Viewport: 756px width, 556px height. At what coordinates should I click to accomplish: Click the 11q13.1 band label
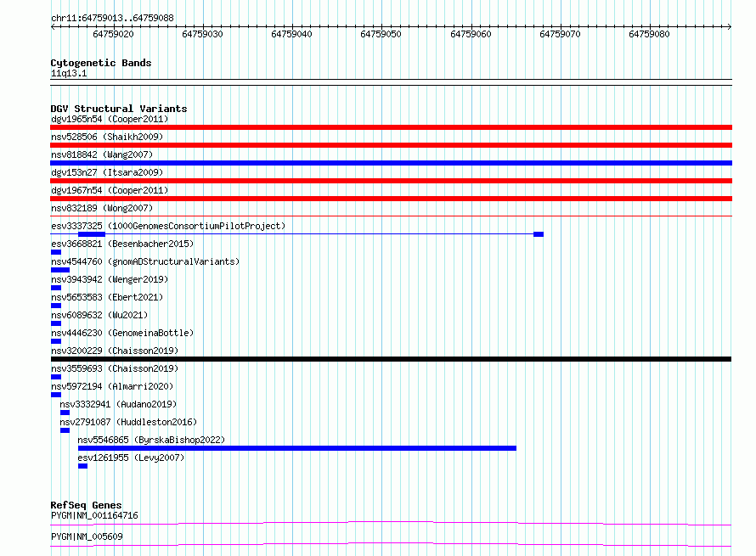click(x=69, y=73)
